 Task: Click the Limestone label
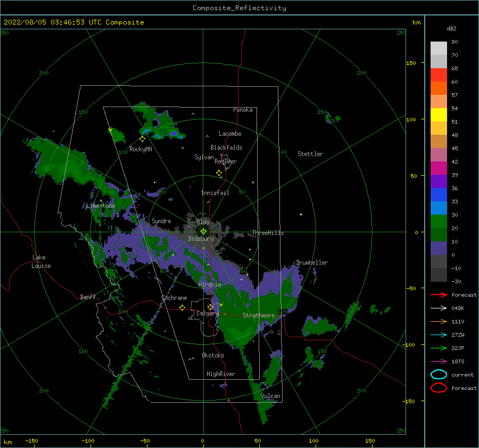coord(101,206)
